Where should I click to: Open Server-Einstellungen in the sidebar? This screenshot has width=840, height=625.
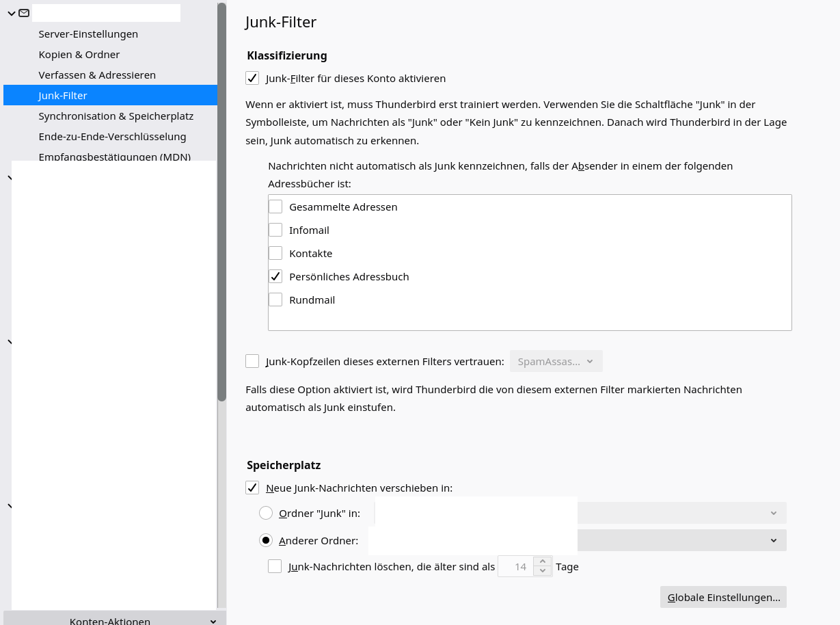[88, 34]
